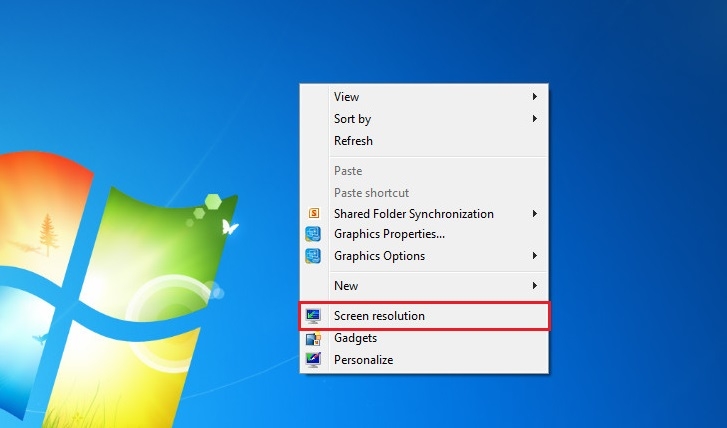
Task: Choose Screen resolution from the menu
Action: tap(424, 316)
